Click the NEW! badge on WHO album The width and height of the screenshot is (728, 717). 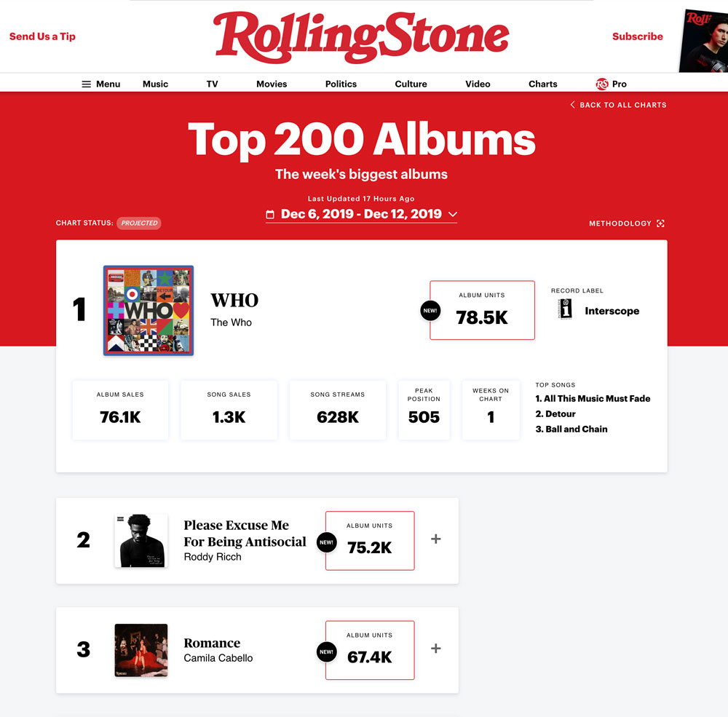point(430,311)
